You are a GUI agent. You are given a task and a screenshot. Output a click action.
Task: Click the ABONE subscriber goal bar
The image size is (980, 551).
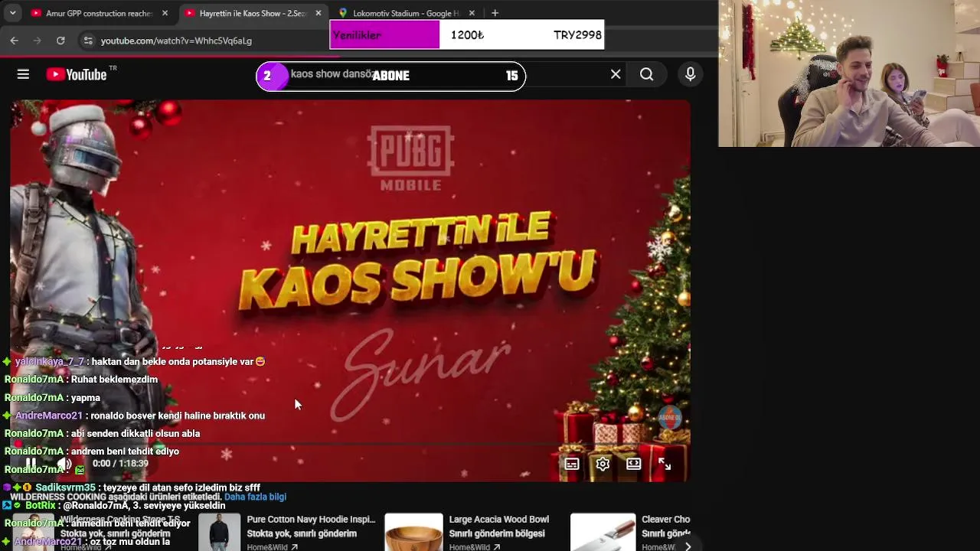[x=390, y=76]
